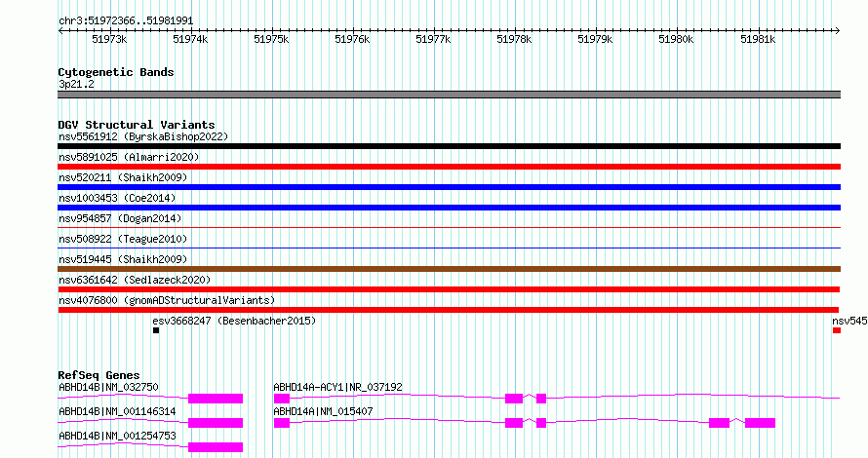
Task: Click the 51978k scale label
Action: pos(514,39)
